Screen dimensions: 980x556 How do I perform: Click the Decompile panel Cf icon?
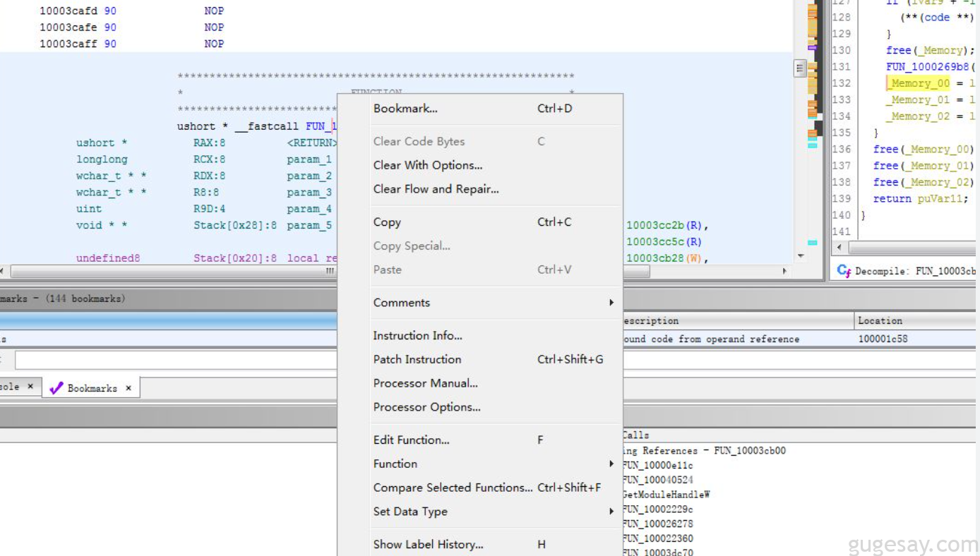click(843, 271)
